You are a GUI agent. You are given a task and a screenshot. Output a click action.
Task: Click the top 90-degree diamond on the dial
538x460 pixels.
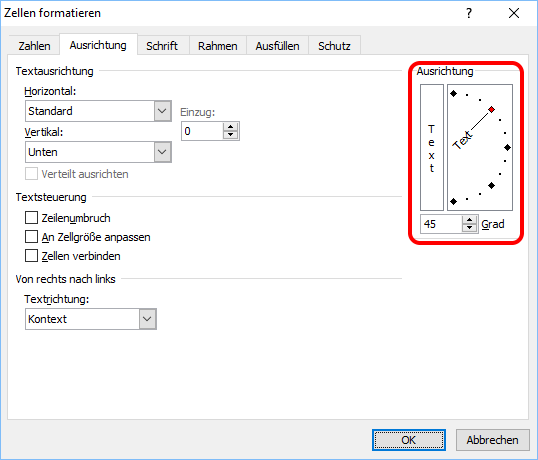[x=454, y=93]
